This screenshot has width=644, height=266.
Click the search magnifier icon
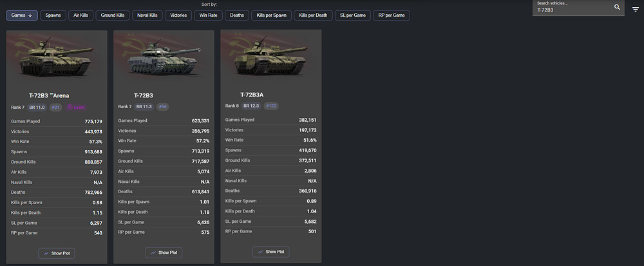617,7
